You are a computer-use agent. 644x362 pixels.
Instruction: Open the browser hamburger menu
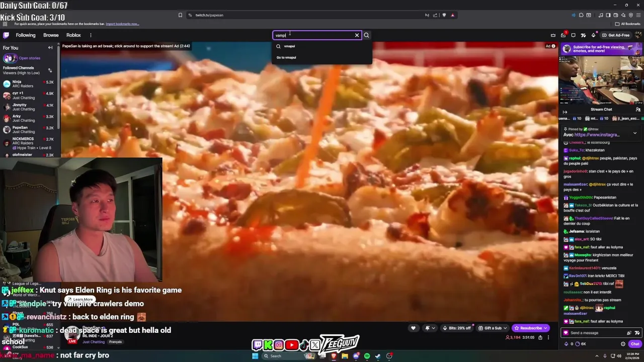click(638, 15)
